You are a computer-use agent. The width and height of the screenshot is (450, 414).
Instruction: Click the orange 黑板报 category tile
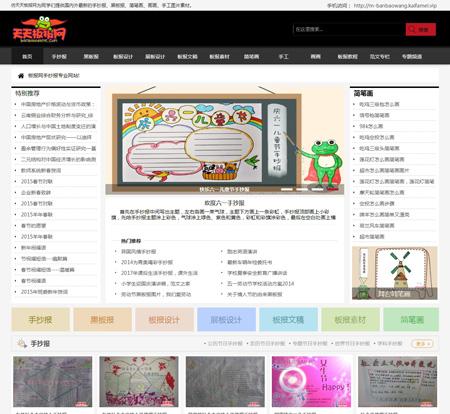click(x=102, y=320)
